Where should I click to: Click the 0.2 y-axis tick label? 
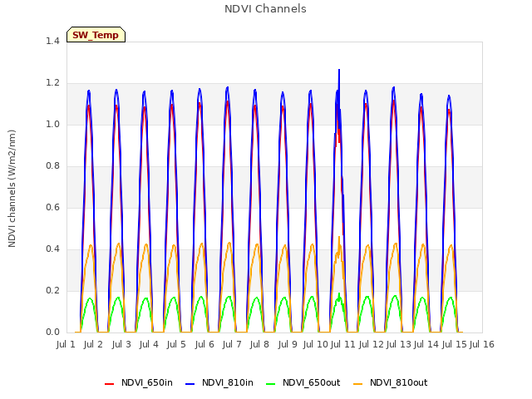click(x=52, y=291)
